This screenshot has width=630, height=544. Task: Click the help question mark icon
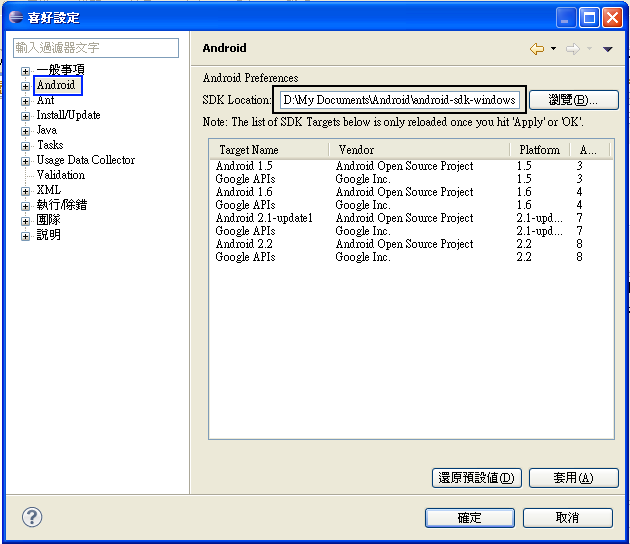coord(32,517)
